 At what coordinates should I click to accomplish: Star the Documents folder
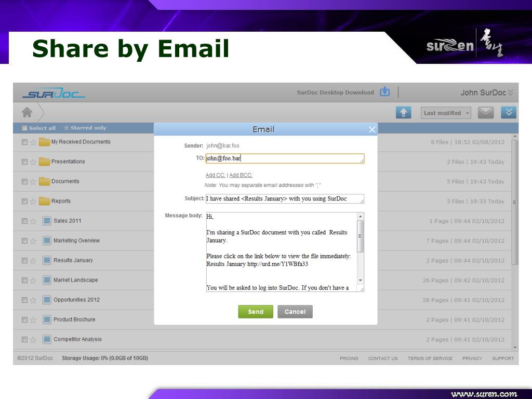33,181
